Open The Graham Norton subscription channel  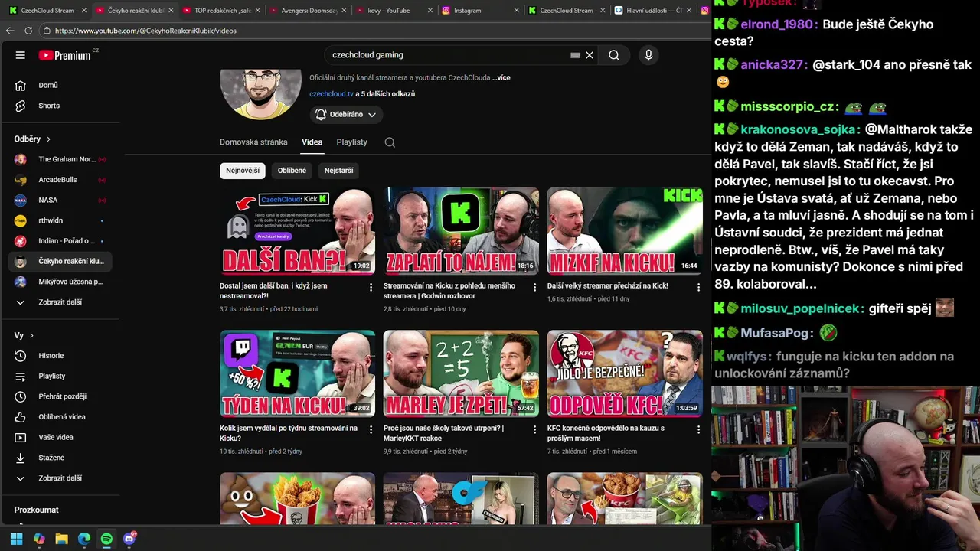tap(60, 159)
